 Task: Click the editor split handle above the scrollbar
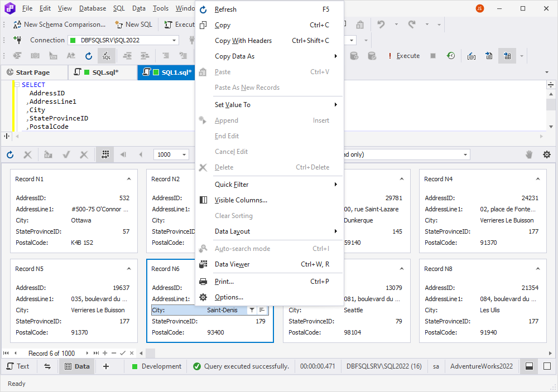pyautogui.click(x=551, y=85)
